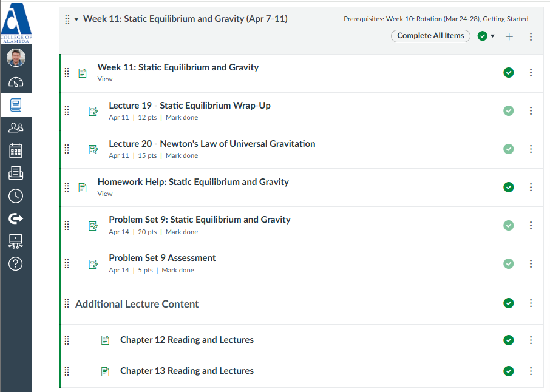Collapse the Week 11 module with the triangle
This screenshot has width=550, height=392.
(x=76, y=19)
